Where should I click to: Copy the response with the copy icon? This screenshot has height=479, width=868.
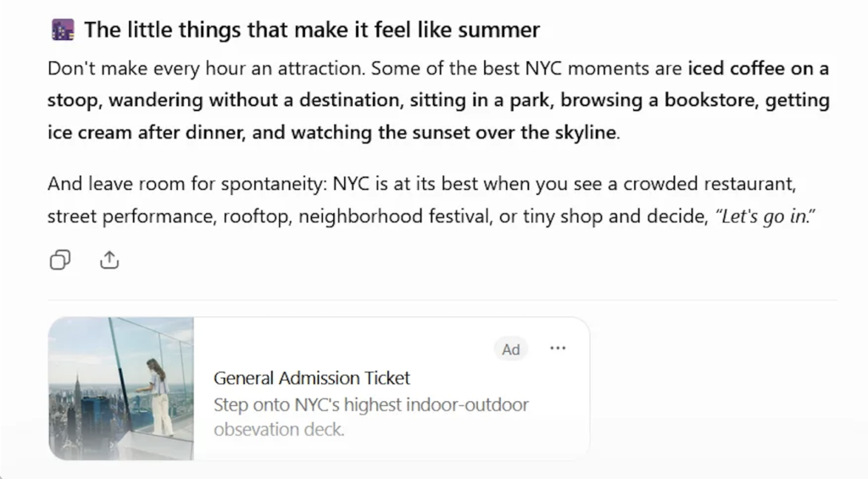pyautogui.click(x=60, y=259)
